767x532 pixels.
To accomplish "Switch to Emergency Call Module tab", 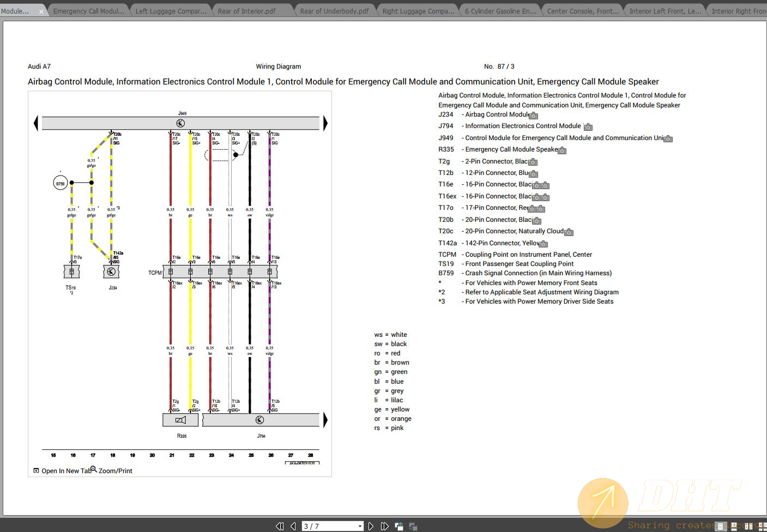I will click(89, 11).
